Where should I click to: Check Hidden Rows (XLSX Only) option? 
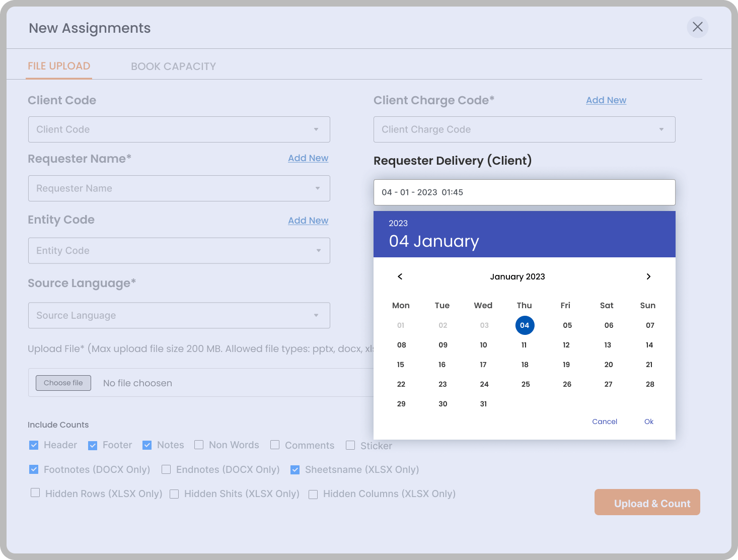pyautogui.click(x=35, y=493)
